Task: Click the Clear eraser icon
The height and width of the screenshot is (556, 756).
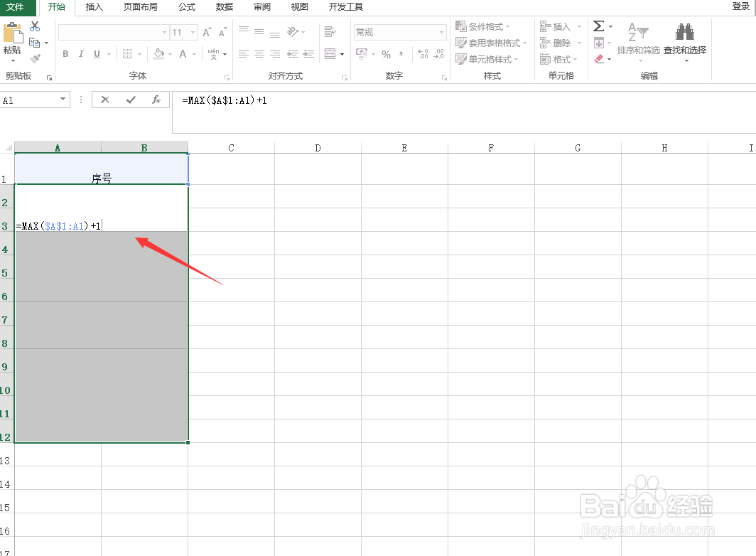Action: tap(599, 59)
